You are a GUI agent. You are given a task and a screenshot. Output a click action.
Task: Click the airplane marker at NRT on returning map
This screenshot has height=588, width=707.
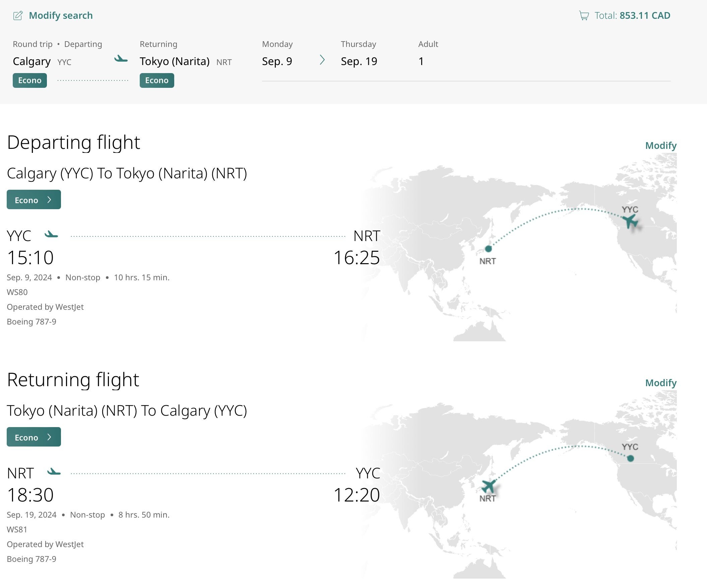pyautogui.click(x=489, y=486)
